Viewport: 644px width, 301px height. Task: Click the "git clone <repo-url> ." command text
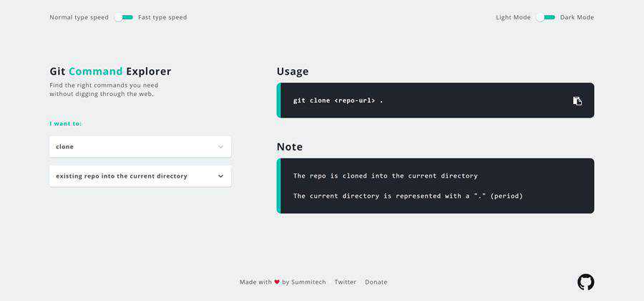338,101
